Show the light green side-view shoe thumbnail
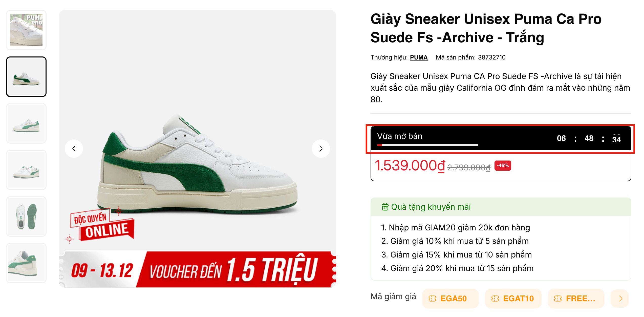Screen dimensions: 644x317 click(x=26, y=123)
